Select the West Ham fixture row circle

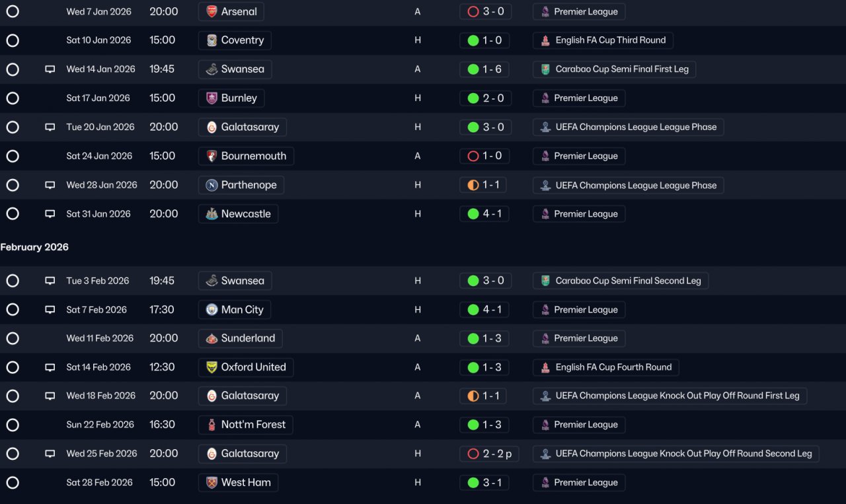pyautogui.click(x=13, y=482)
